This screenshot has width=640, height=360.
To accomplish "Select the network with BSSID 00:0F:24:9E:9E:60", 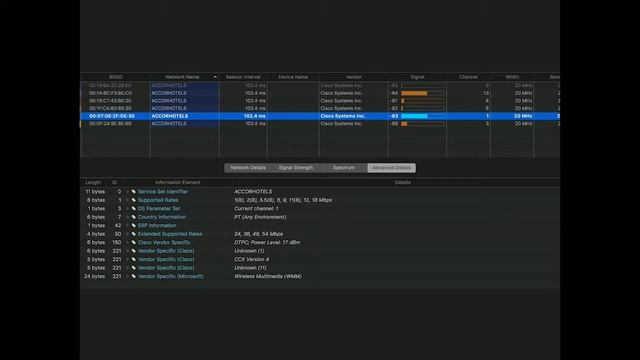I will (x=110, y=124).
